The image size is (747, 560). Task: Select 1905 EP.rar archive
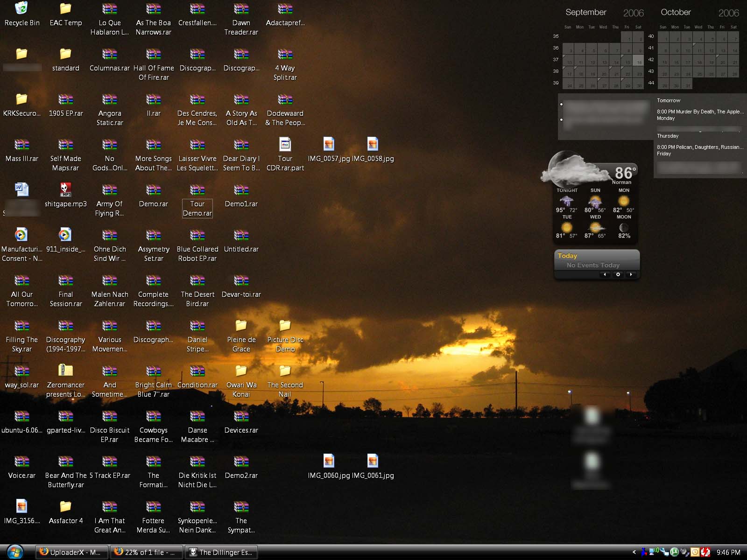pyautogui.click(x=65, y=105)
